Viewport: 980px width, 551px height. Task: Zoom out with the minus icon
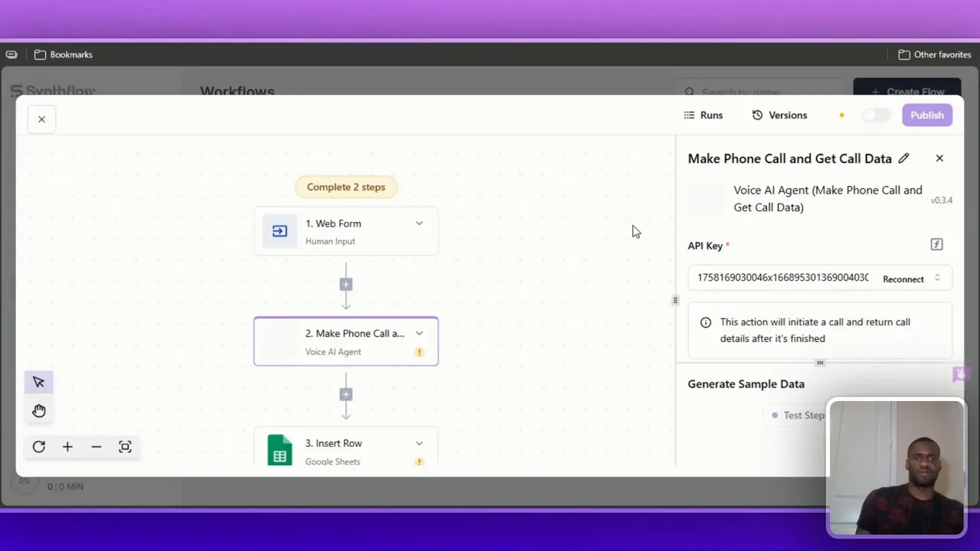click(x=96, y=447)
